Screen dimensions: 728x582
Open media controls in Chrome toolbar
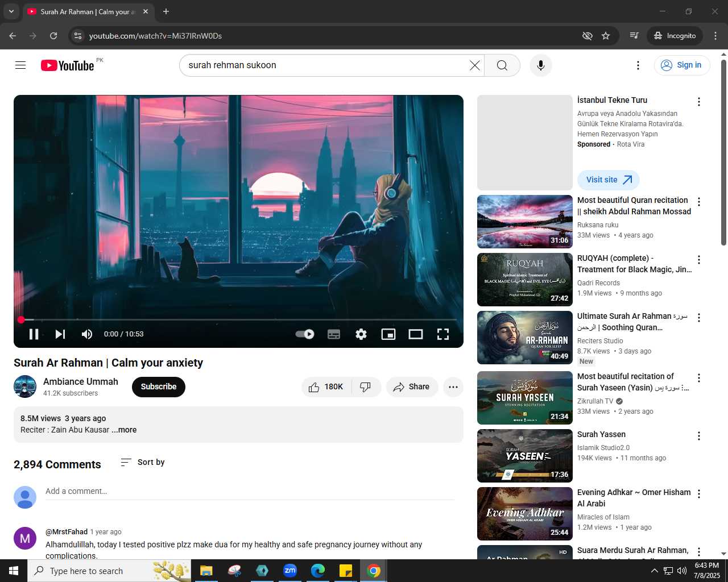click(634, 36)
